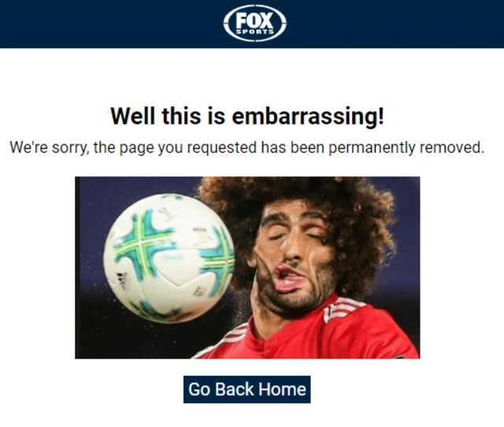Click the green cross pattern on the ball
Screen dimensions: 504x427
143,243
